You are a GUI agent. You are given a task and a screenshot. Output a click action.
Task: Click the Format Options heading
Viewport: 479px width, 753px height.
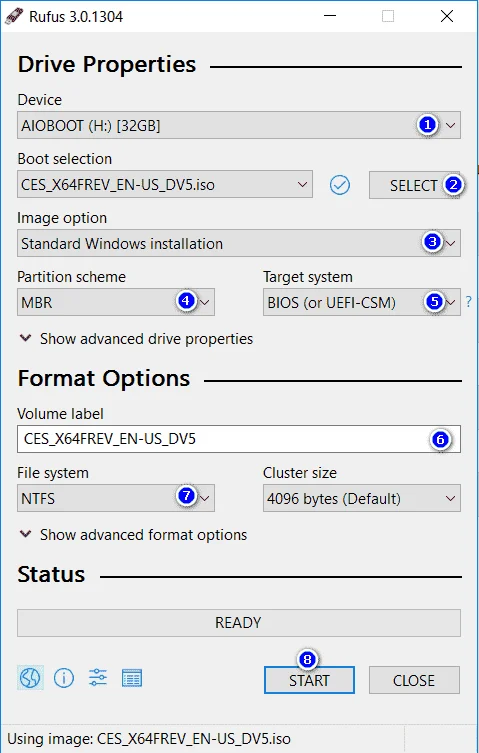pos(104,378)
